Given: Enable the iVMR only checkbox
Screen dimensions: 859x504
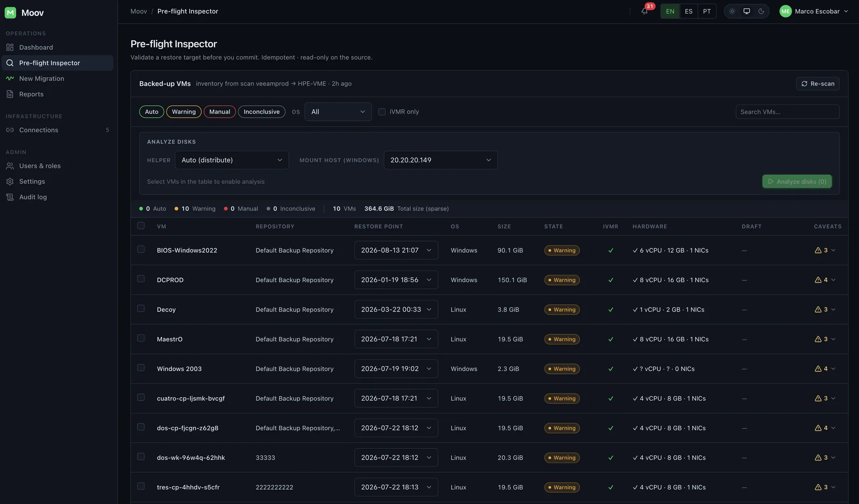Looking at the screenshot, I should click(382, 112).
